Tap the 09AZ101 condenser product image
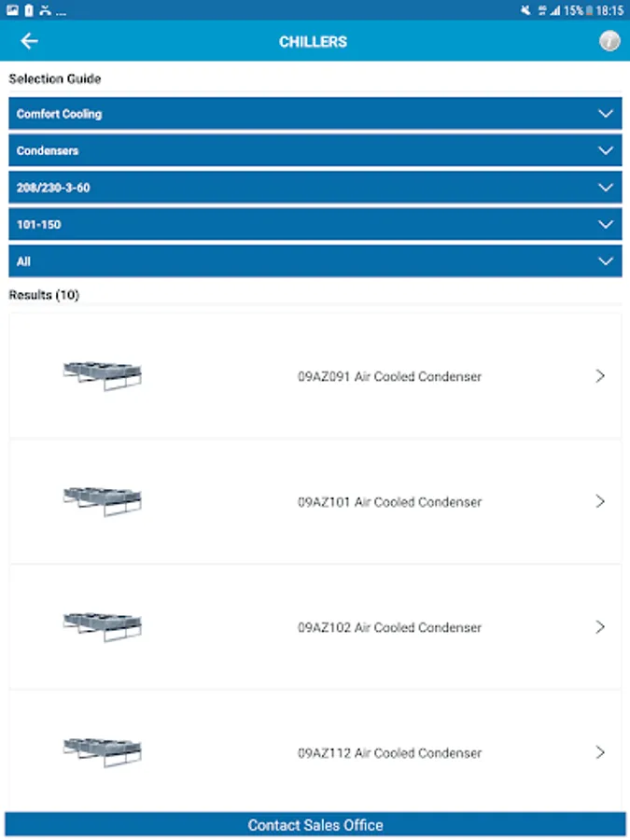Viewport: 630px width, 840px height. click(103, 500)
